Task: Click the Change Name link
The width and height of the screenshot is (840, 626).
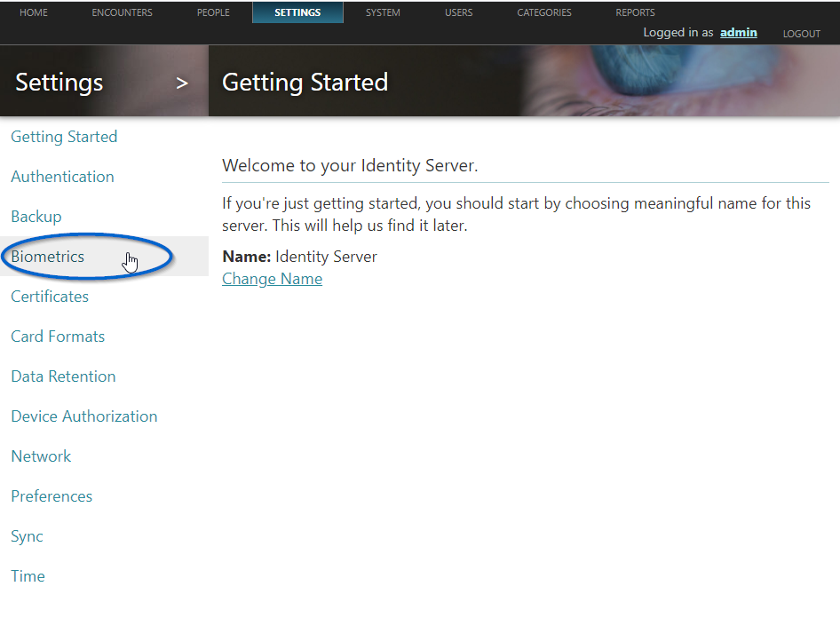Action: 272,279
